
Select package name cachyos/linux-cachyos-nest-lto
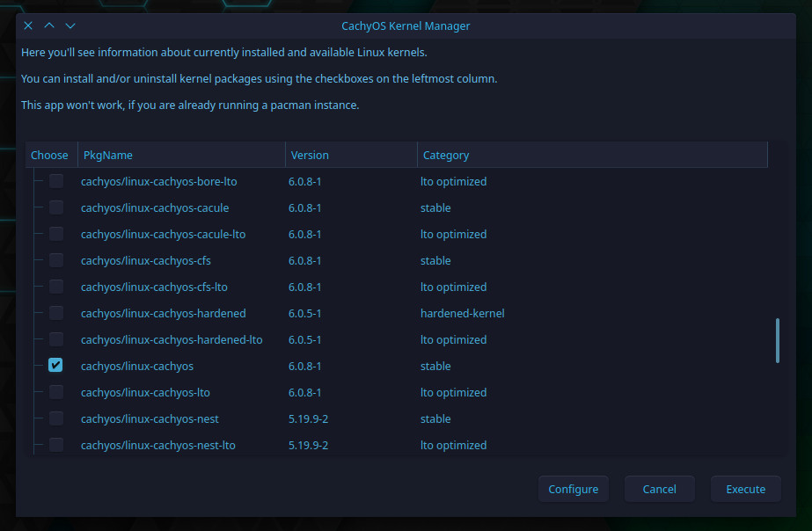(x=158, y=446)
